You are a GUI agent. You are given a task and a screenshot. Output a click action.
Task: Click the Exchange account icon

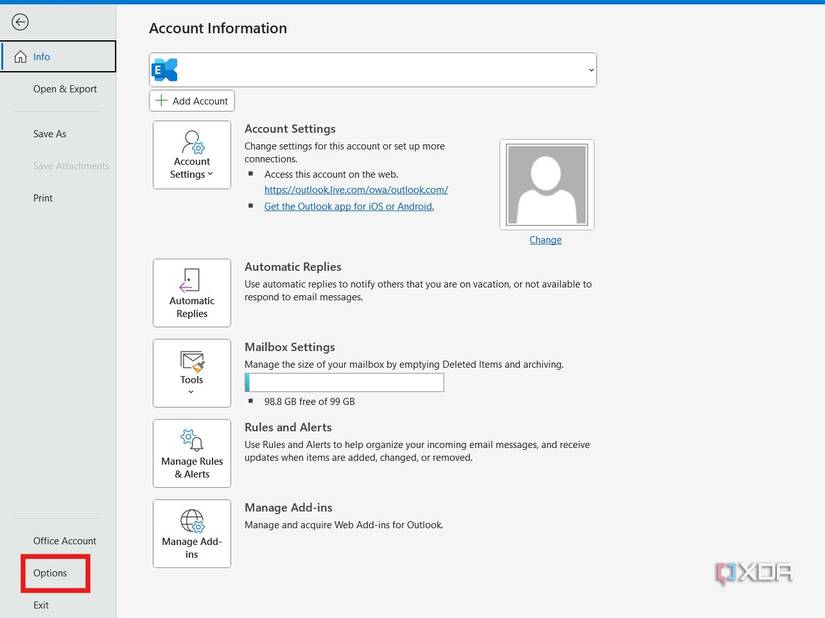pyautogui.click(x=164, y=68)
